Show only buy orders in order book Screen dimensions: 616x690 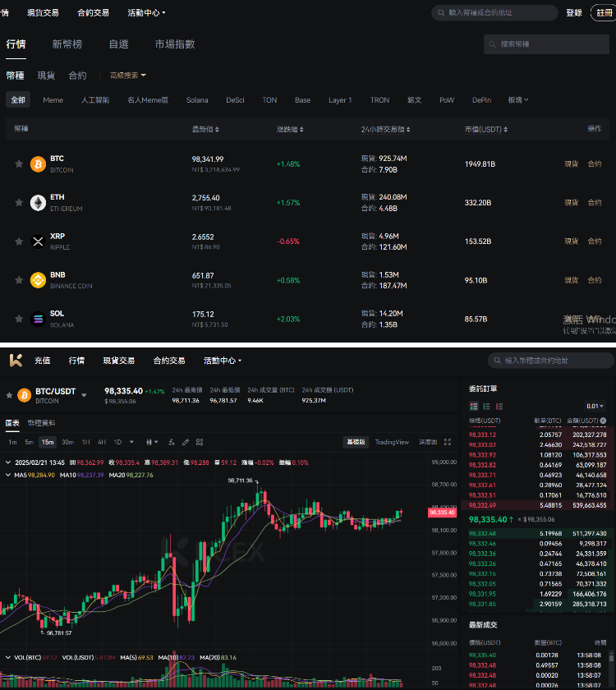click(486, 406)
